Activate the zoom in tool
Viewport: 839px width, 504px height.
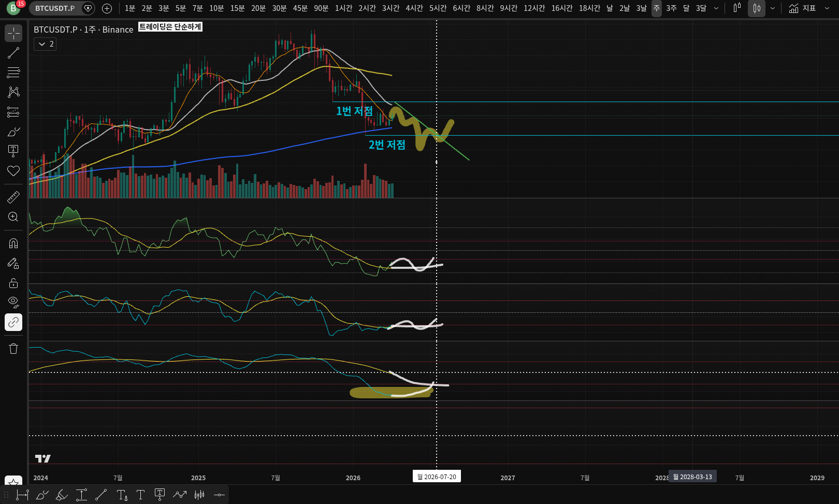pos(13,217)
